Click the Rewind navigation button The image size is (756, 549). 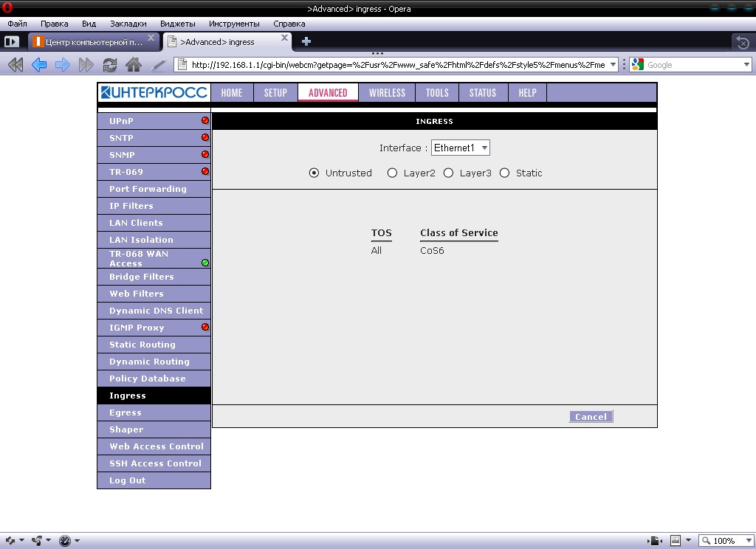pyautogui.click(x=16, y=65)
